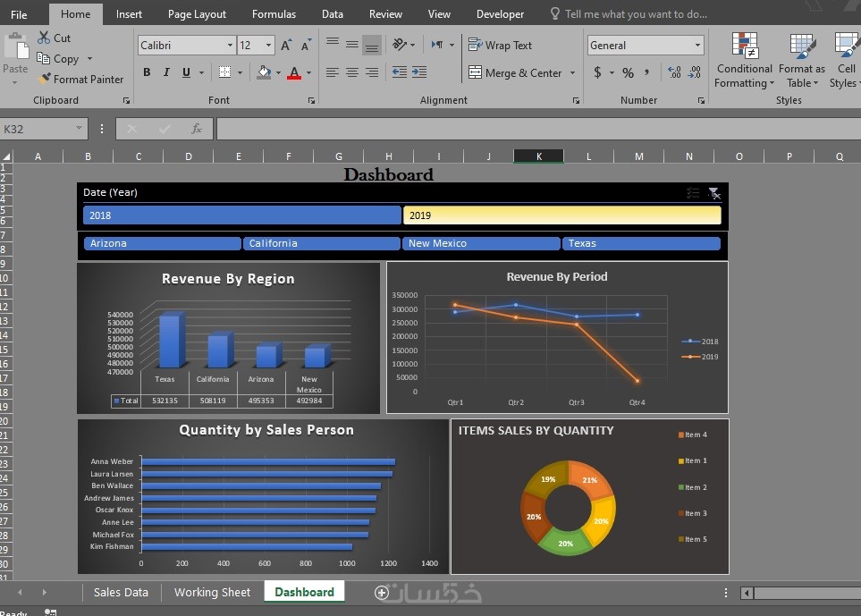The width and height of the screenshot is (861, 616).
Task: Click the Cut scissors icon
Action: coord(44,38)
